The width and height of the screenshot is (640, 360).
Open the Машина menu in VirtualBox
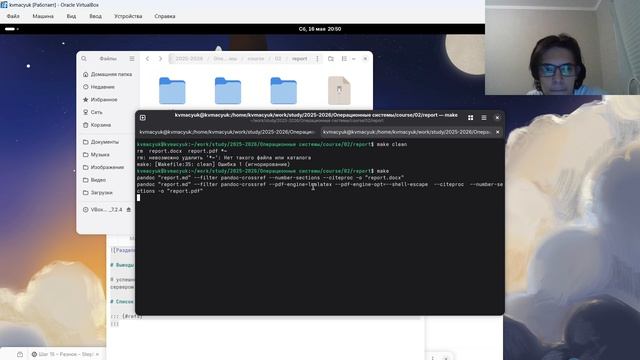pyautogui.click(x=43, y=16)
